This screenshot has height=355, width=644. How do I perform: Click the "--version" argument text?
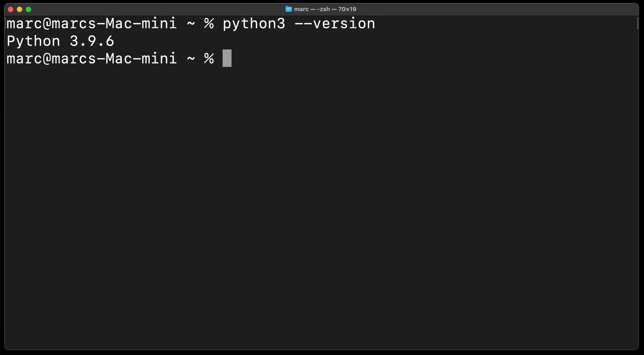[x=335, y=24]
